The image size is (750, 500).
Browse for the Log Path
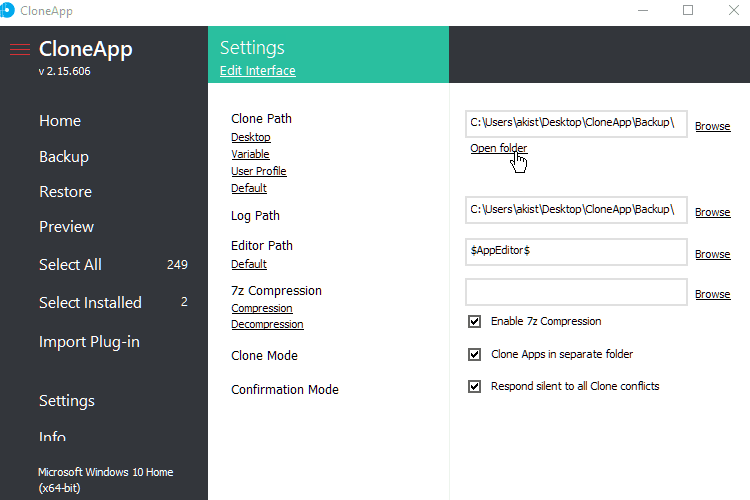(x=712, y=212)
